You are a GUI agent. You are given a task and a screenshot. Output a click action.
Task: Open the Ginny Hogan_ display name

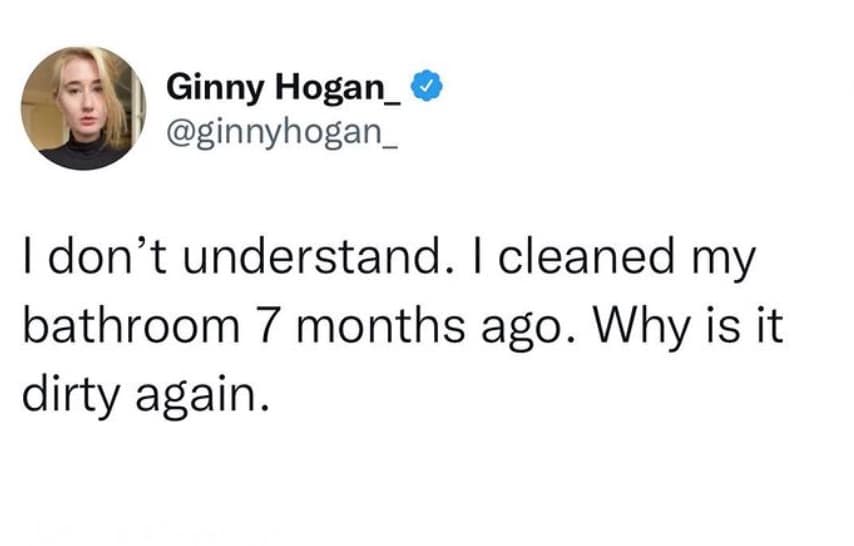[x=285, y=90]
